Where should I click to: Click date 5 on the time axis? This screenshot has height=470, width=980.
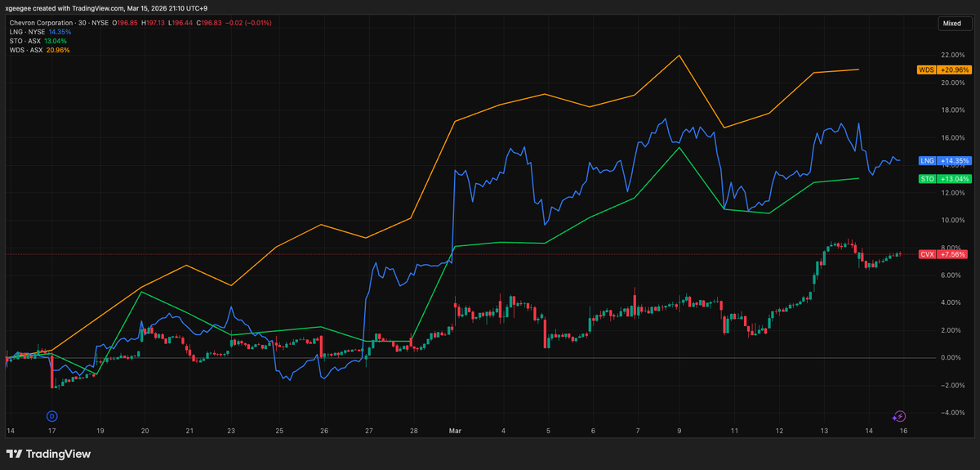coord(549,430)
